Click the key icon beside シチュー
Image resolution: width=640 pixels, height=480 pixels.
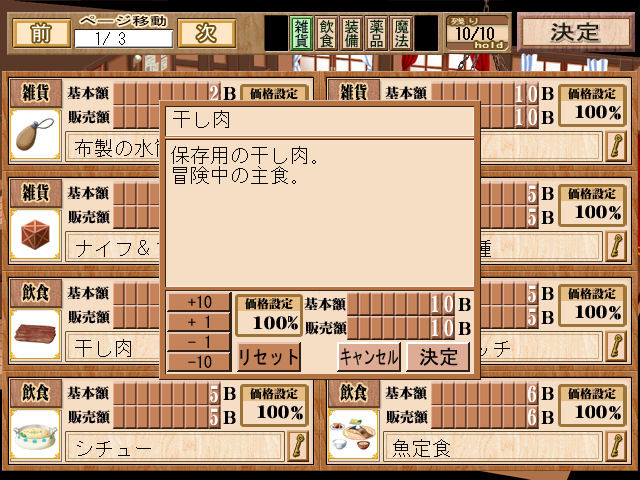[298, 447]
